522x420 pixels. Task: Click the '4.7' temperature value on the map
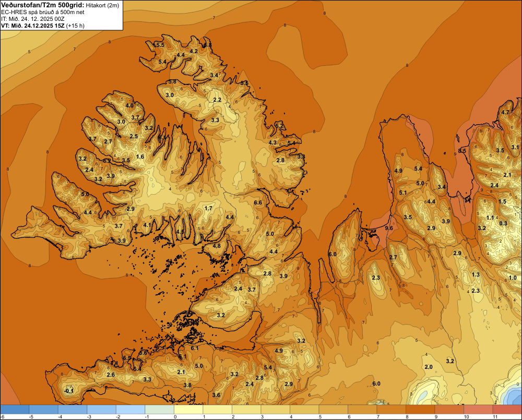(x=505, y=112)
